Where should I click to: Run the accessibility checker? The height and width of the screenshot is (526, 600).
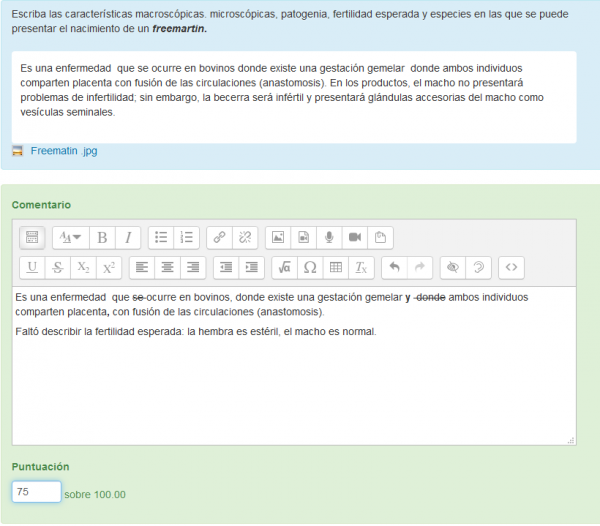coord(453,267)
